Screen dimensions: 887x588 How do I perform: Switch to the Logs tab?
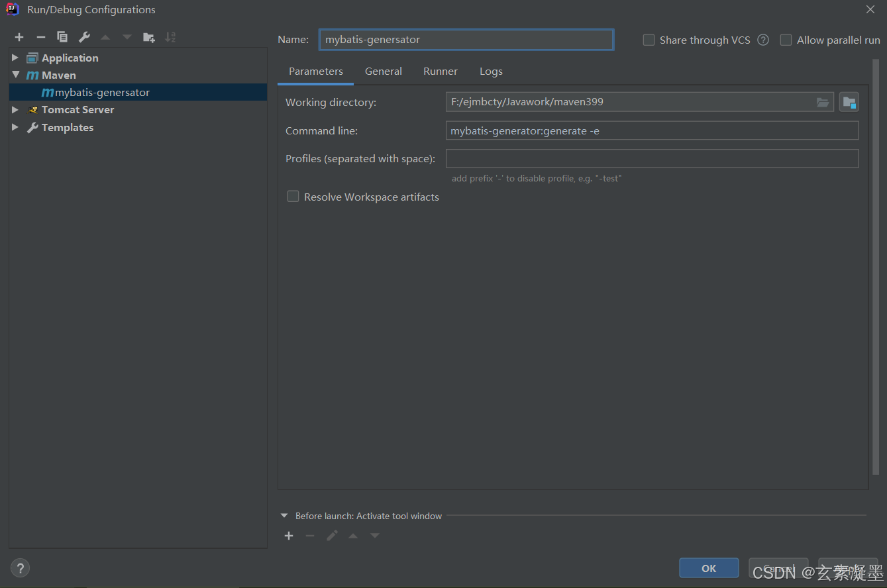491,72
